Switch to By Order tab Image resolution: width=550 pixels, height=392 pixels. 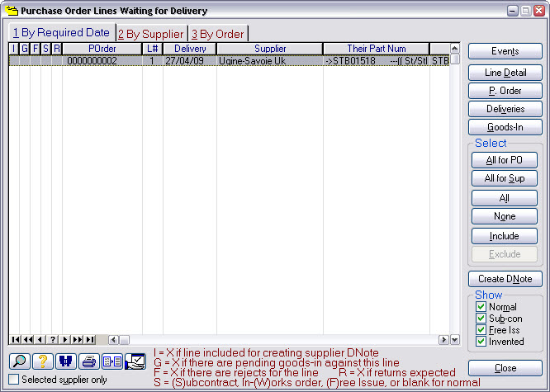[x=218, y=34]
